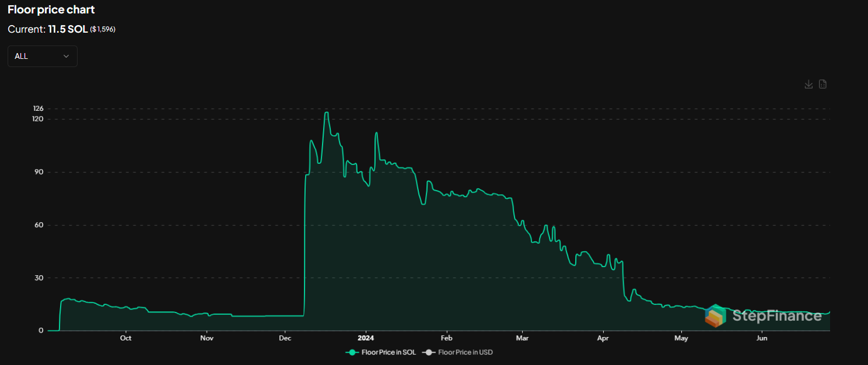Click the Jun label on the time axis
Screen dimensions: 868x365
click(x=761, y=338)
